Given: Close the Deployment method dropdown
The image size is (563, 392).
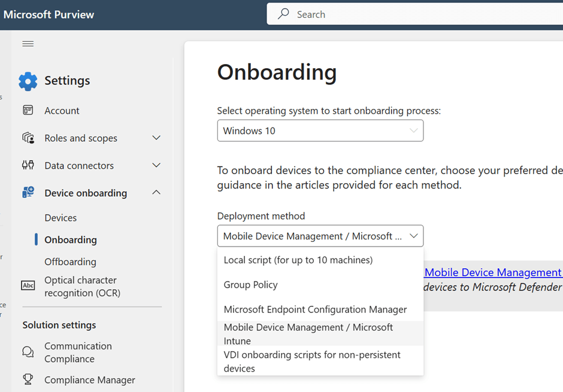Looking at the screenshot, I should tap(413, 236).
